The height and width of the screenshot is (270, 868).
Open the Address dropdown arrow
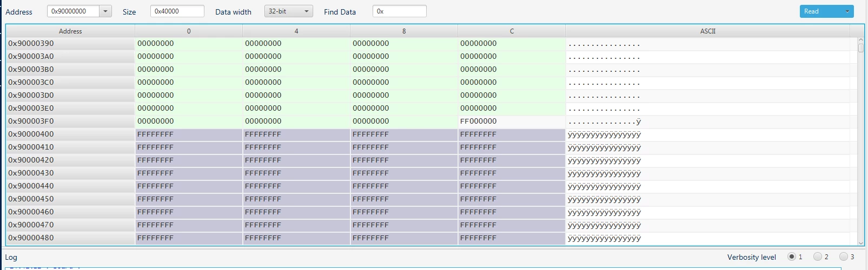(105, 11)
